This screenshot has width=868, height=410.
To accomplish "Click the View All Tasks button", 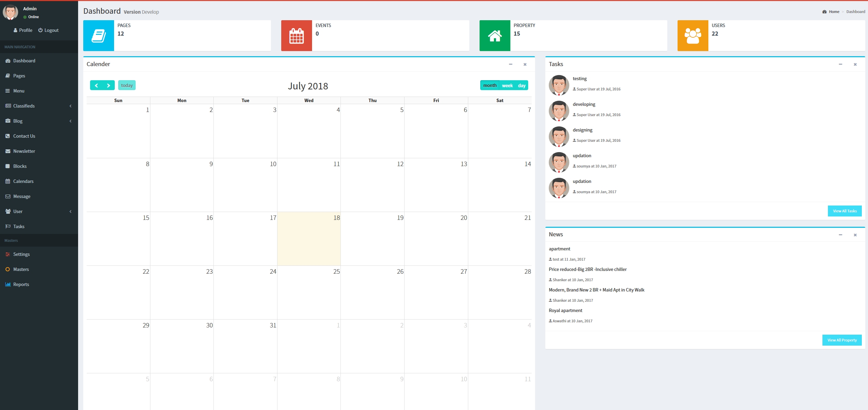I will pyautogui.click(x=844, y=211).
